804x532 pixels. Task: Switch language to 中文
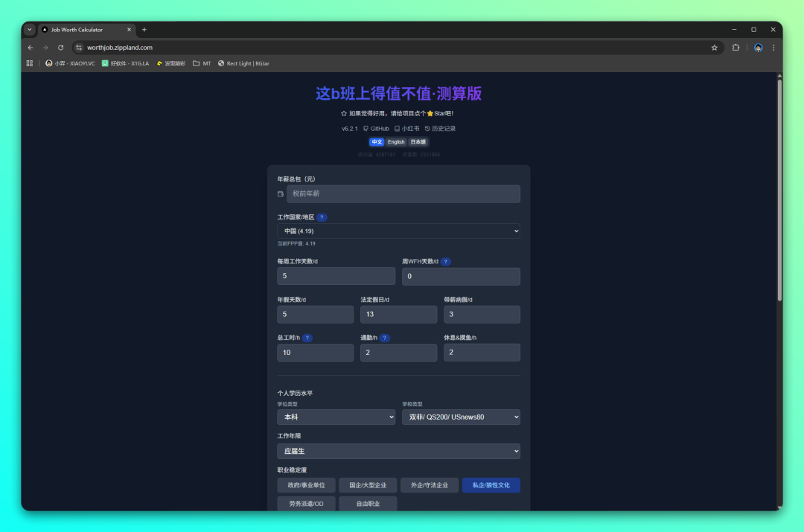coord(377,142)
